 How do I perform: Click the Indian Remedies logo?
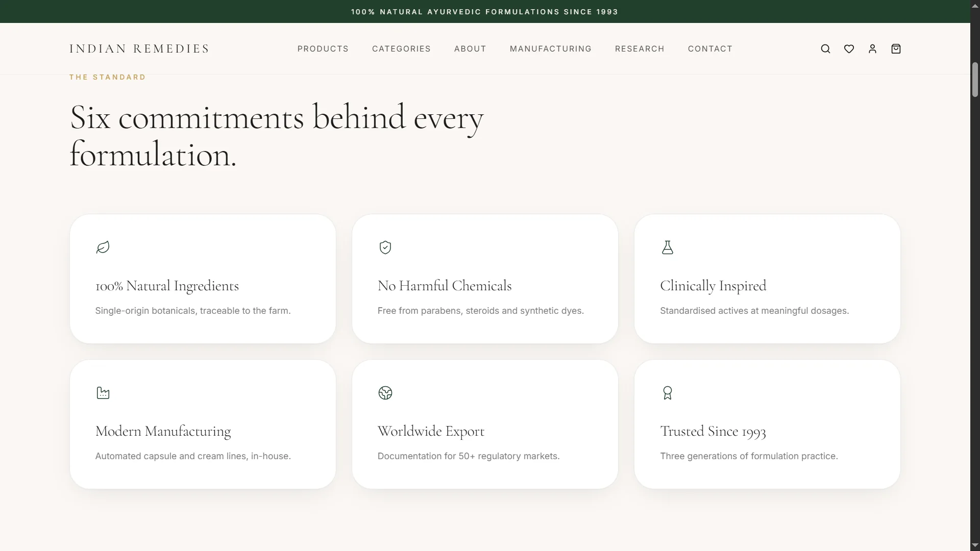coord(139,49)
